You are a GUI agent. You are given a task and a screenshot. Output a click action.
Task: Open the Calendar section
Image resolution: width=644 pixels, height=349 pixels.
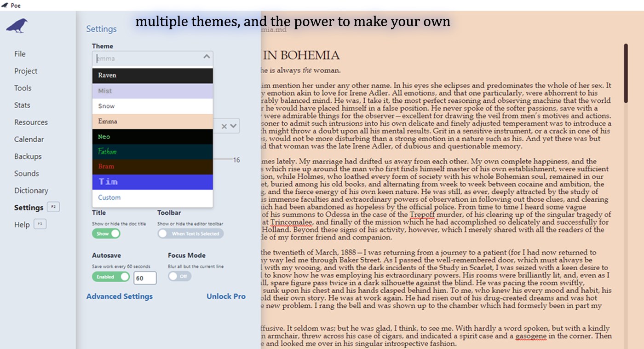pos(29,139)
